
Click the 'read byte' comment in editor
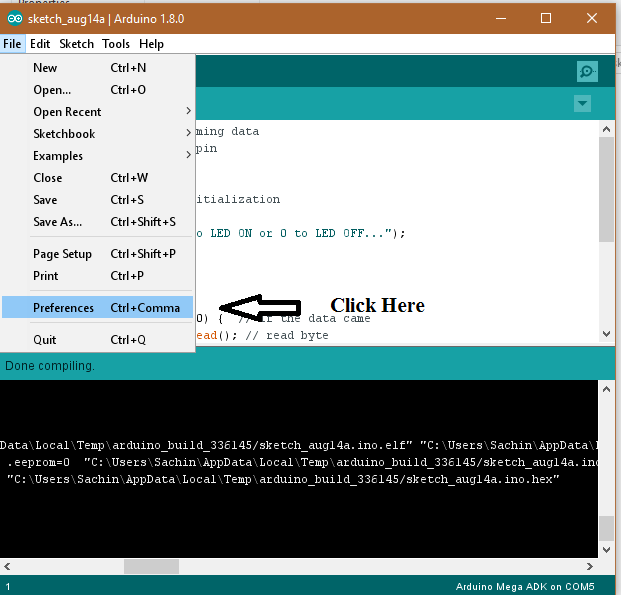pos(287,336)
